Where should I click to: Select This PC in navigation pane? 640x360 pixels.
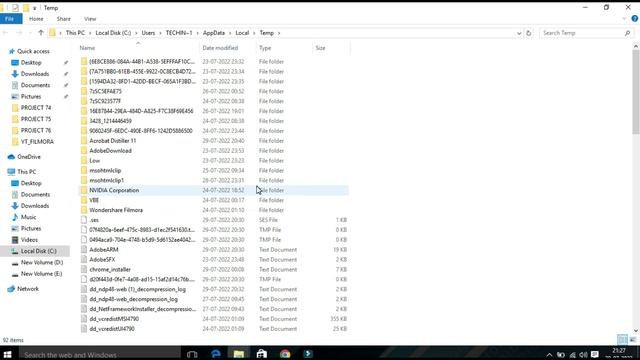click(x=27, y=172)
